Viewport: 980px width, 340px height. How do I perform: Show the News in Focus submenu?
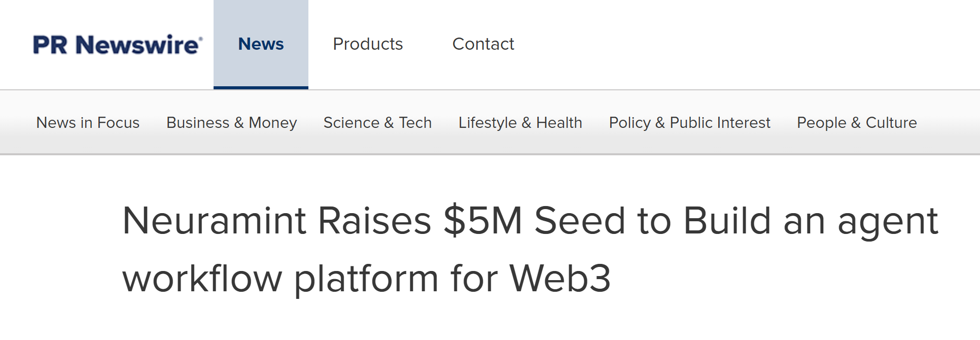[x=88, y=123]
